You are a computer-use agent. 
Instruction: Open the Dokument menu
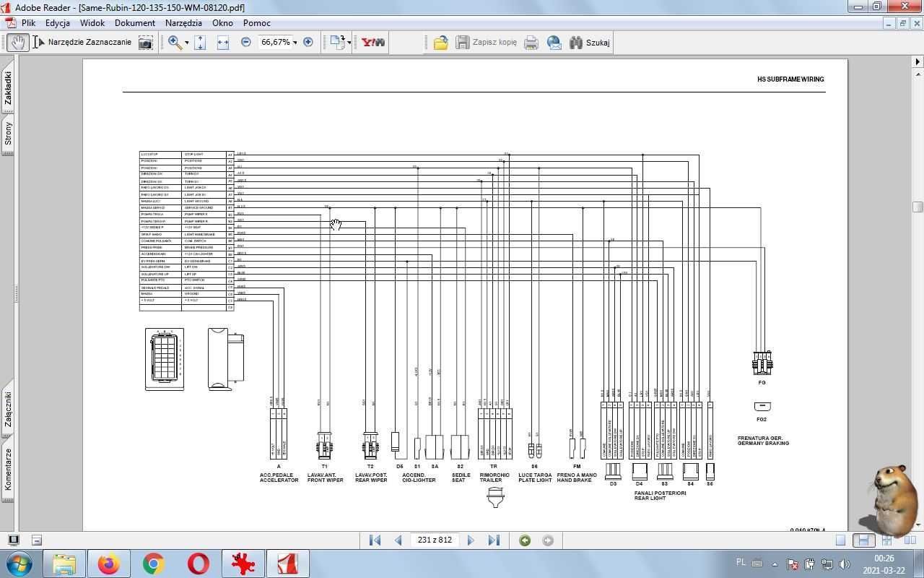135,23
